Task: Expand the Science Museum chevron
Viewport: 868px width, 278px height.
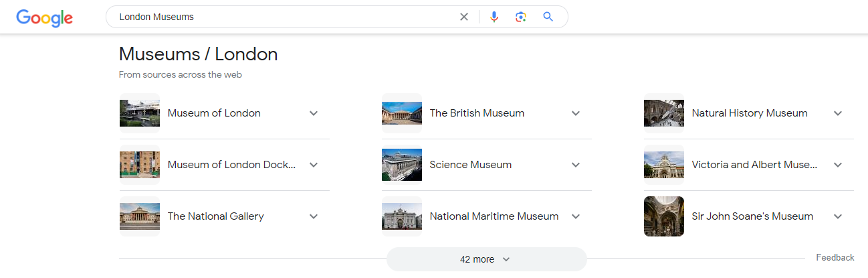Action: pyautogui.click(x=576, y=165)
